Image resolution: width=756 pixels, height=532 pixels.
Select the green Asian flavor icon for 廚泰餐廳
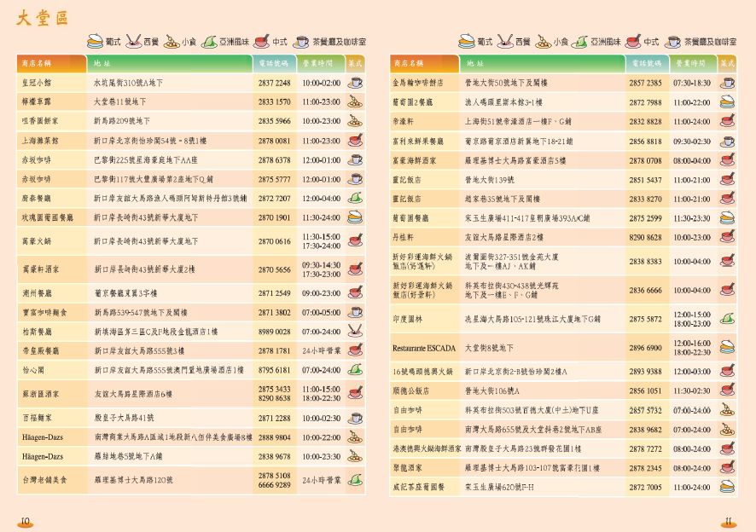(355, 198)
